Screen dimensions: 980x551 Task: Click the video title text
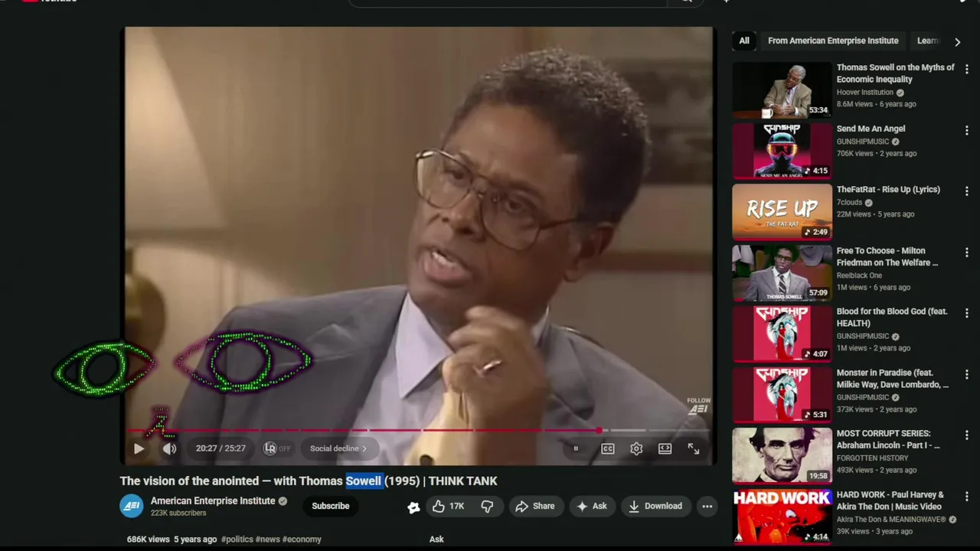point(309,481)
